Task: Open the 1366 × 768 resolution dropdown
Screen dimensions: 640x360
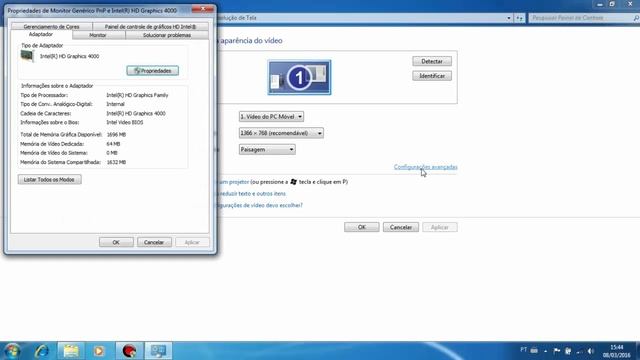Action: click(x=281, y=133)
